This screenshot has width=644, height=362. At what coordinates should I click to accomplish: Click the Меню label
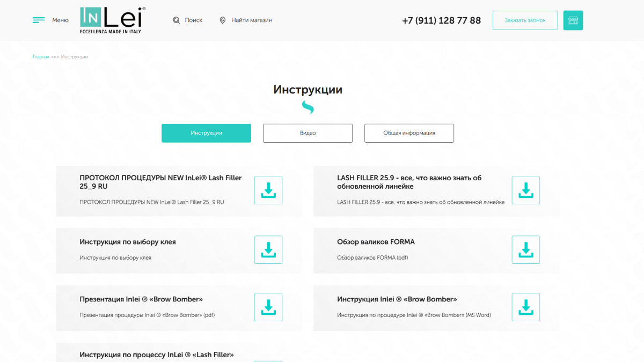[x=60, y=20]
